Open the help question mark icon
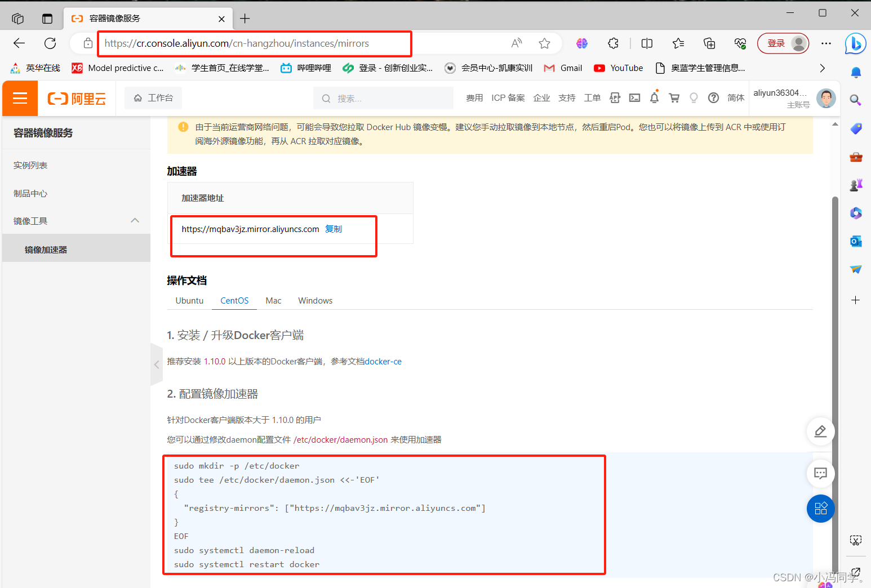The height and width of the screenshot is (588, 871). coord(713,98)
